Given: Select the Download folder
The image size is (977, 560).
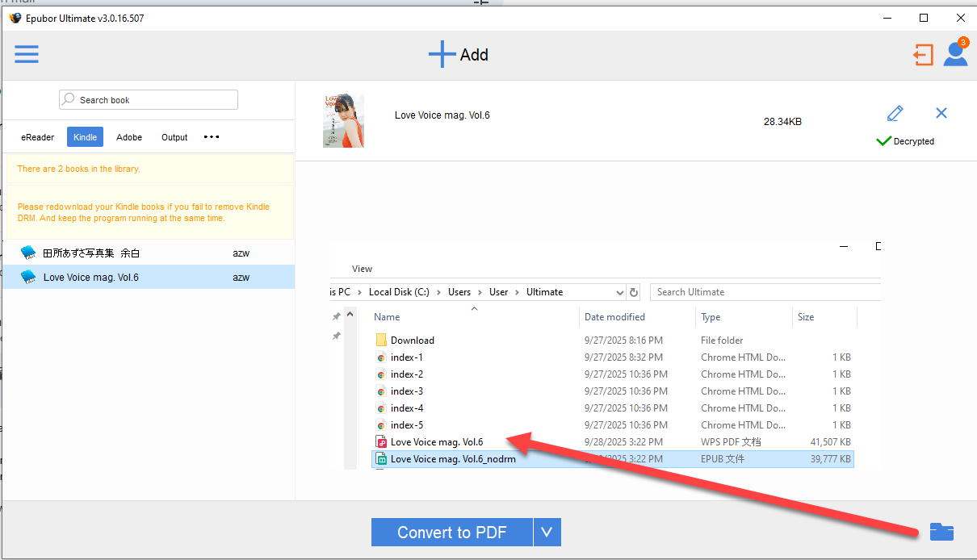Looking at the screenshot, I should pyautogui.click(x=412, y=341).
